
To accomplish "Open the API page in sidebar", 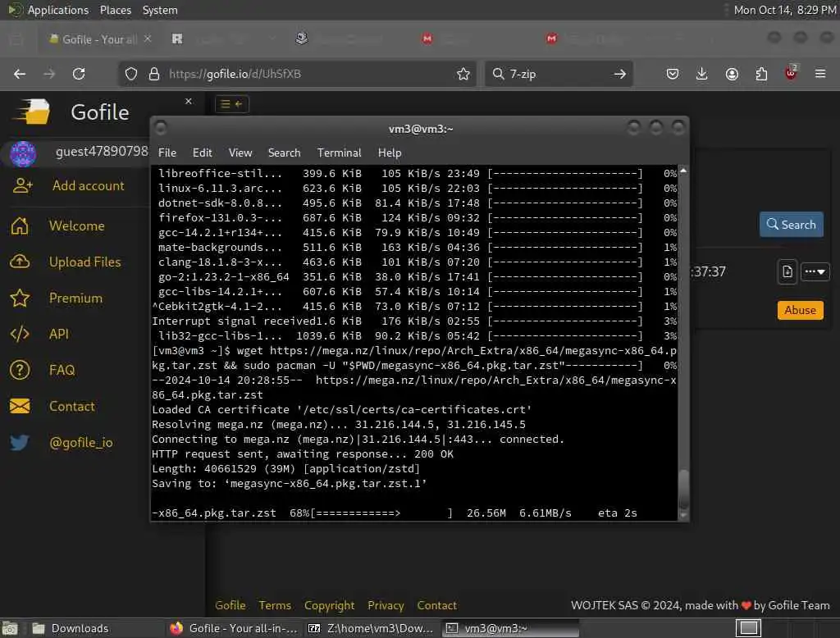I will click(59, 335).
